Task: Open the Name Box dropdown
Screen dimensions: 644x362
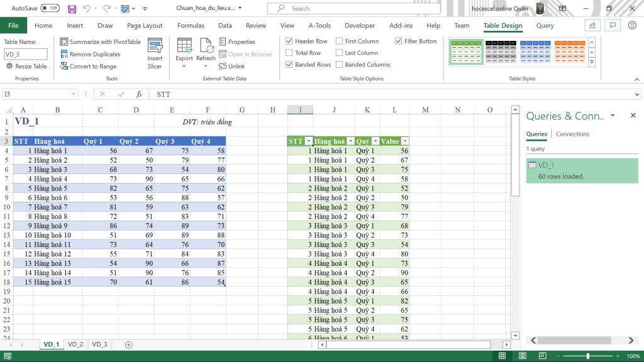Action: 72,94
